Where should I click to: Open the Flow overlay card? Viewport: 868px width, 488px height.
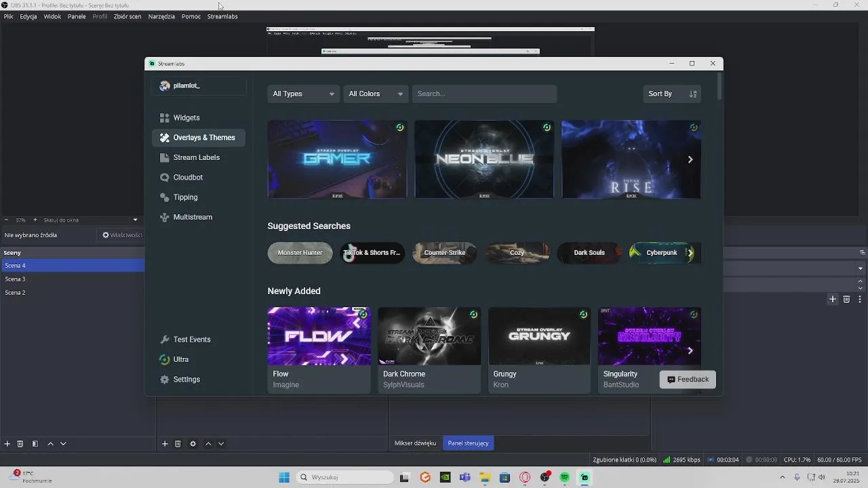coord(319,350)
